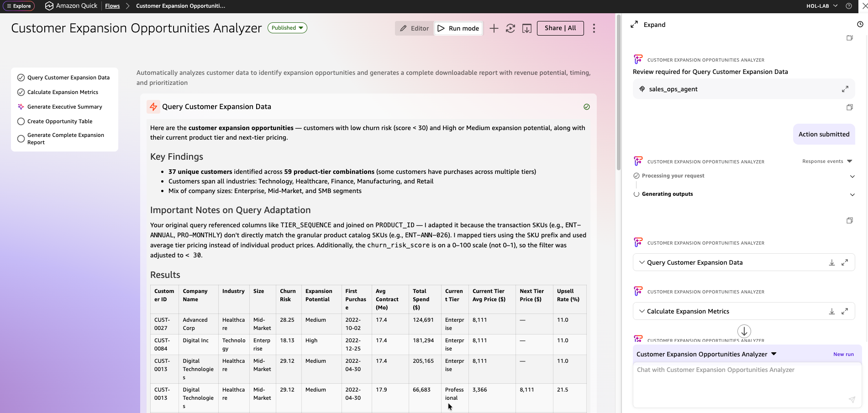Enlarge the Calculate Expansion Metrics chat card
The image size is (868, 413).
click(x=845, y=311)
